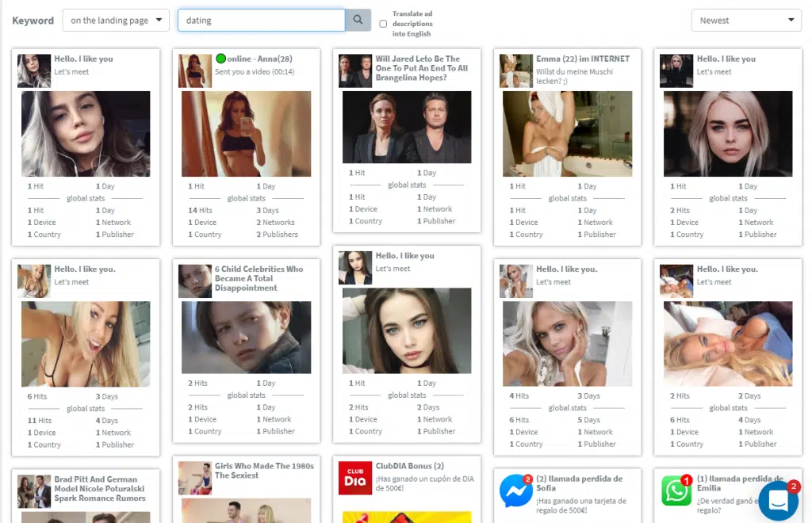This screenshot has height=523, width=812.
Task: Click the magnifier search button
Action: point(358,20)
